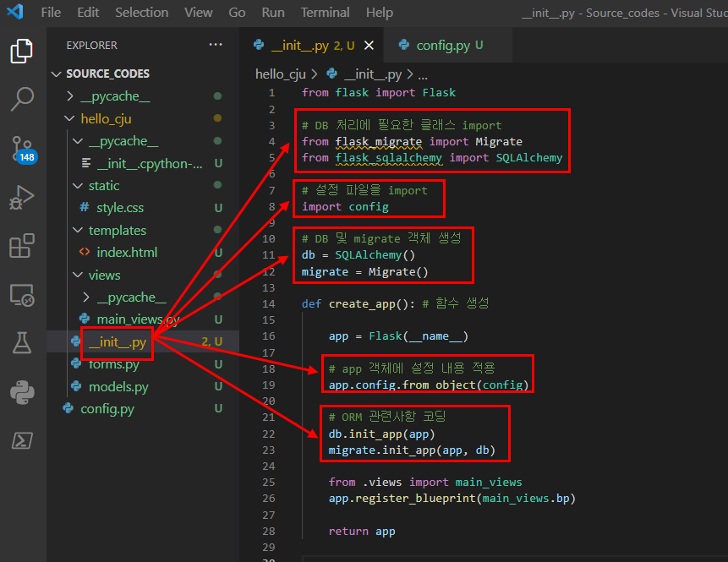Click Python icon beside models.py
Image resolution: width=728 pixels, height=562 pixels.
(76, 385)
